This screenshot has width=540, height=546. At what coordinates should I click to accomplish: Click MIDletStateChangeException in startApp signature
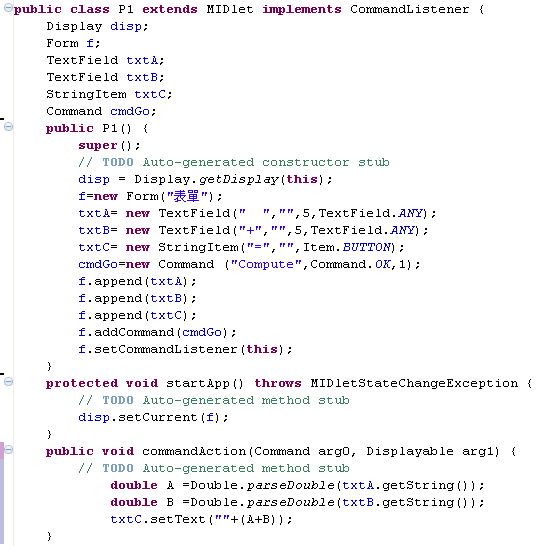click(x=414, y=383)
